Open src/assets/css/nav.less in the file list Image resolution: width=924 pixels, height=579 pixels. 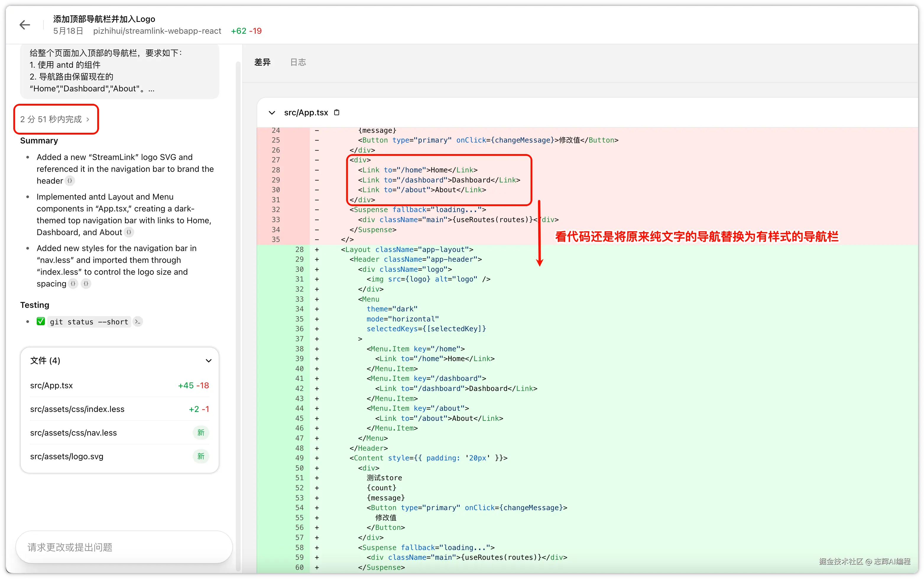[74, 433]
